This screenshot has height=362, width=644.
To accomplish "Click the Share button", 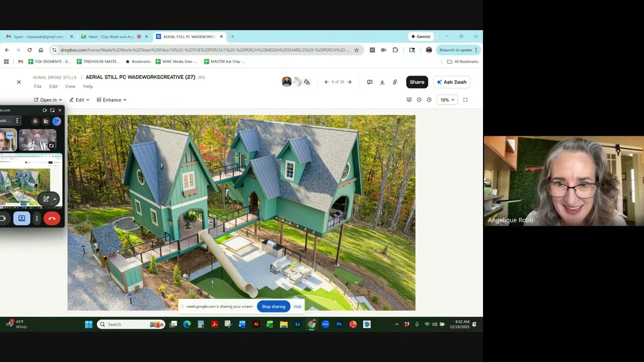I will (x=417, y=82).
